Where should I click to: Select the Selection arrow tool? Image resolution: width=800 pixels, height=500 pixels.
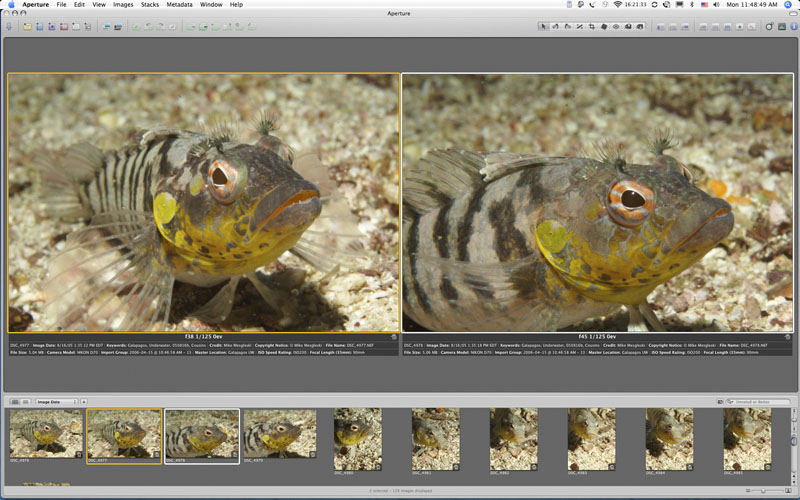pyautogui.click(x=544, y=26)
